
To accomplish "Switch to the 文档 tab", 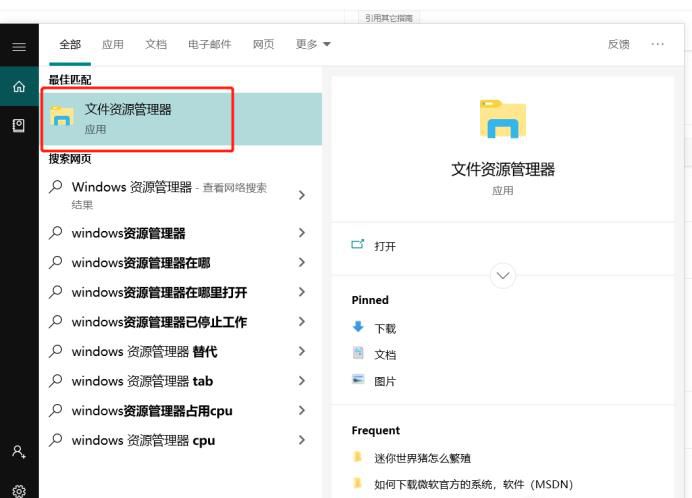I will 156,45.
